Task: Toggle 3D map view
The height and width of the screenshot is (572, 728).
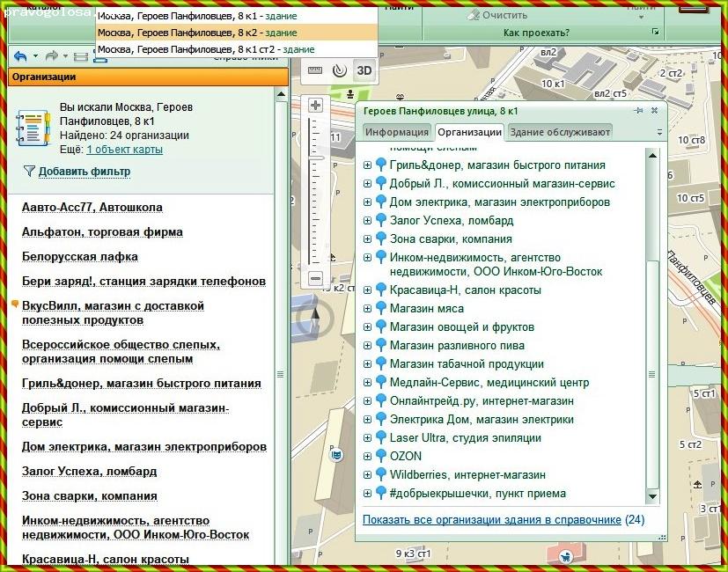Action: click(364, 71)
